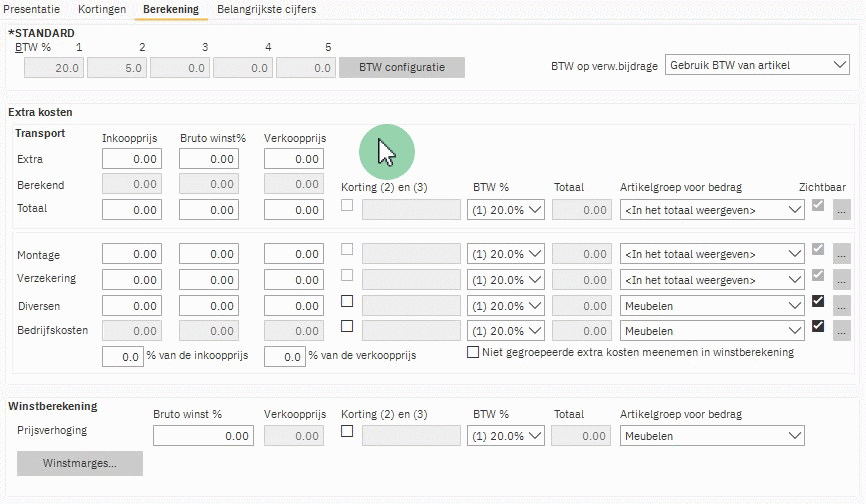Expand the BTW % dropdown for Montage
Image resolution: width=866 pixels, height=504 pixels.
506,255
